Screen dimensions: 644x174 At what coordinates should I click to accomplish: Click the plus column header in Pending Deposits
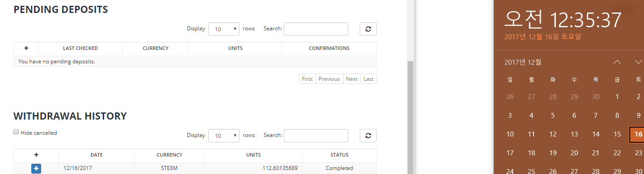coord(26,48)
